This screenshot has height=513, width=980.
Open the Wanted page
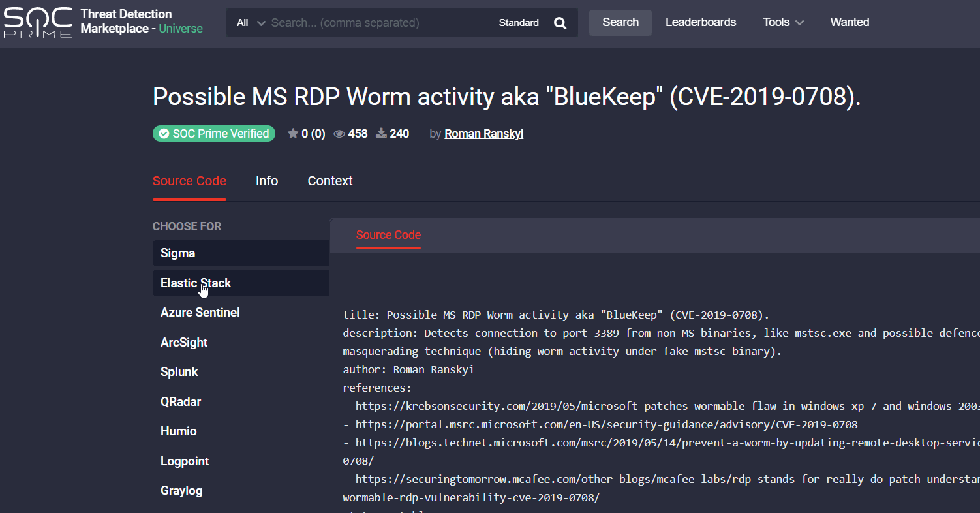tap(850, 22)
